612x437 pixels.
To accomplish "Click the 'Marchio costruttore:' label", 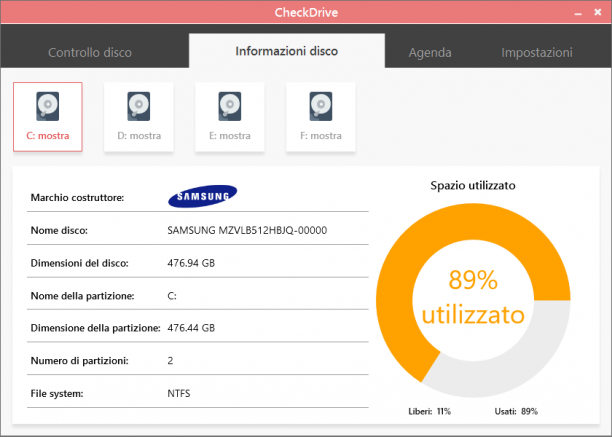I will (77, 197).
